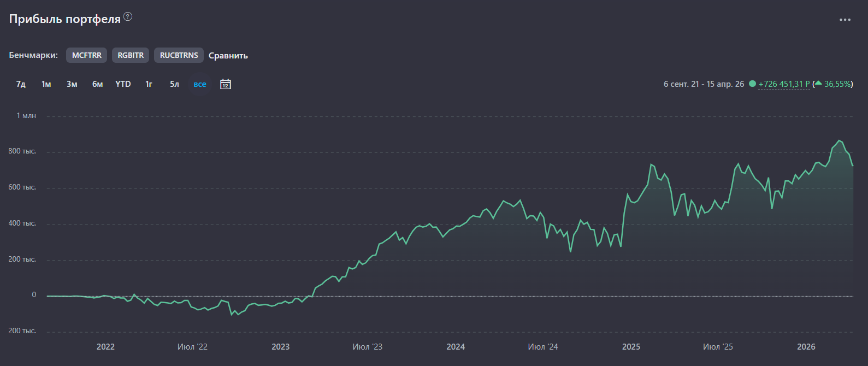Toggle the MCFTRR benchmark
Screen dimensions: 868x366
pyautogui.click(x=86, y=55)
